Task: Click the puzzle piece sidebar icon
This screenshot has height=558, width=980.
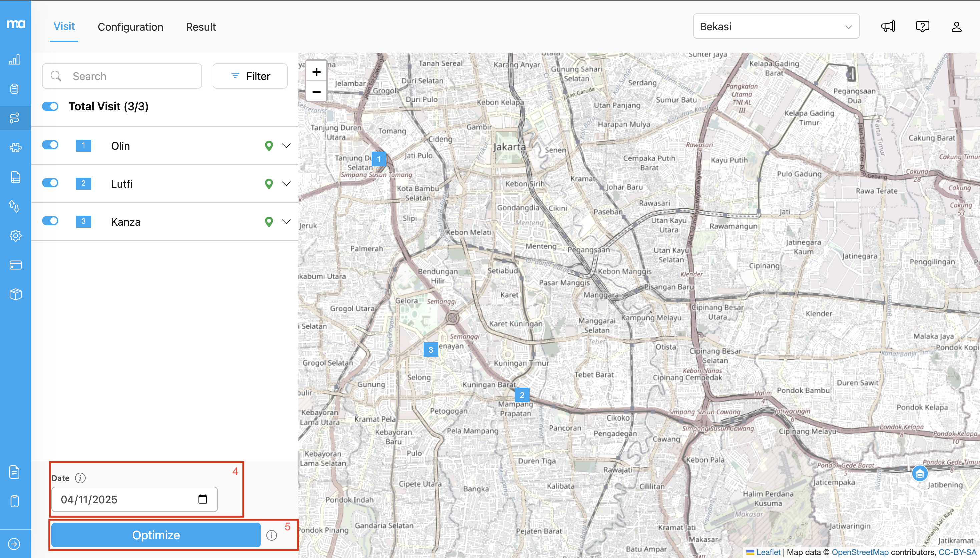Action: 15,148
